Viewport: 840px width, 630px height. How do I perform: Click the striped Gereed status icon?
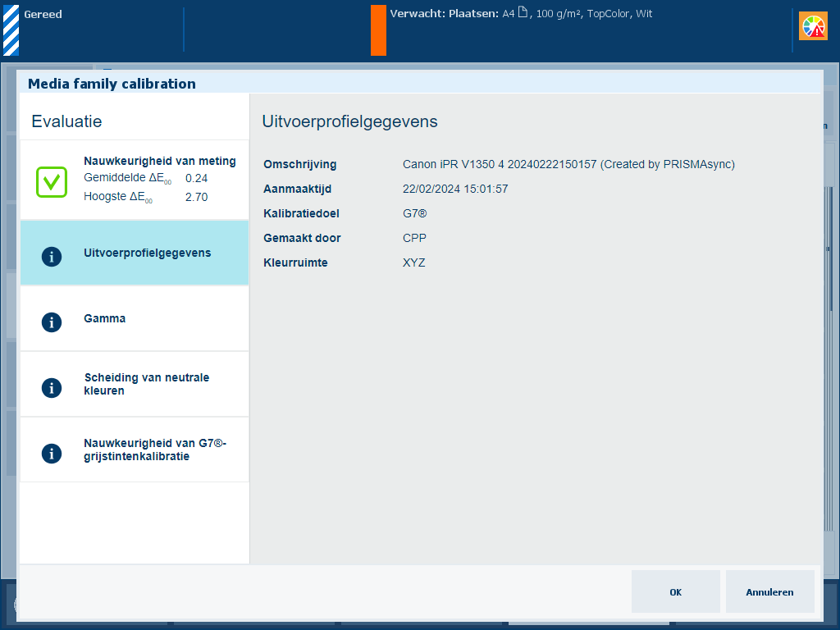click(11, 30)
